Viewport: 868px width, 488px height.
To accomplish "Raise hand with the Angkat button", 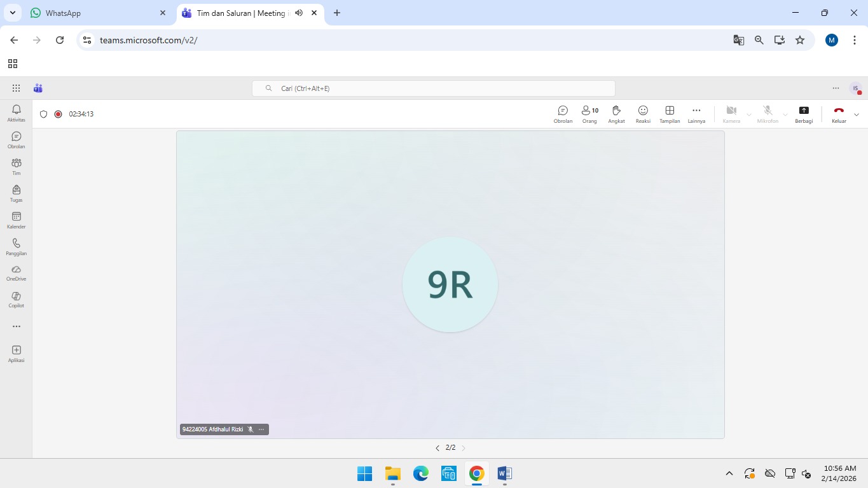I will coord(616,114).
